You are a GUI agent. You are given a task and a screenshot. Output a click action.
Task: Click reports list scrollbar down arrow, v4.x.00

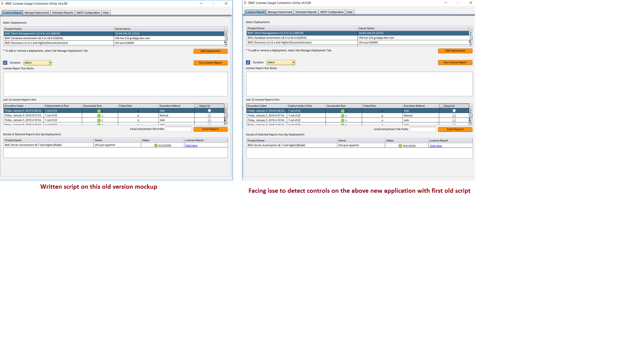click(226, 123)
